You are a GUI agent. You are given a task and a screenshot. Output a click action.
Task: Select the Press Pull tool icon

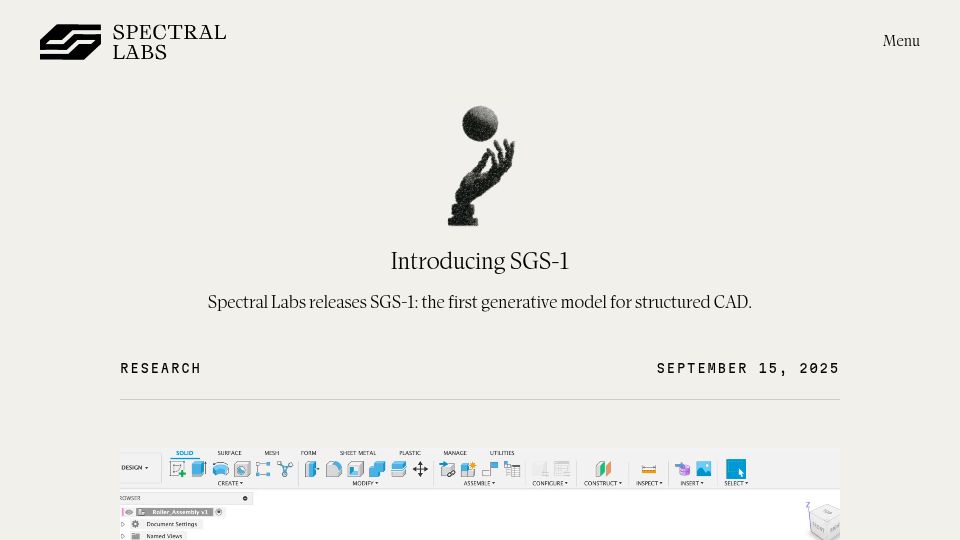[312, 469]
